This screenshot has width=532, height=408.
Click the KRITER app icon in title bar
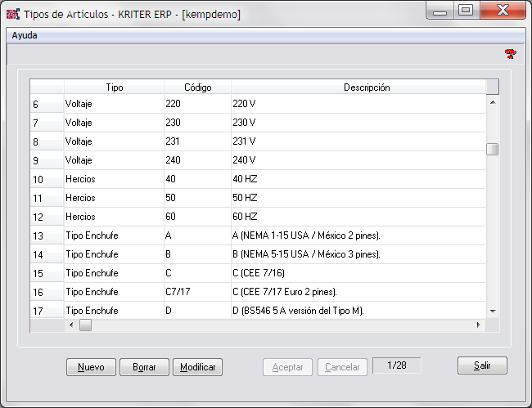12,15
